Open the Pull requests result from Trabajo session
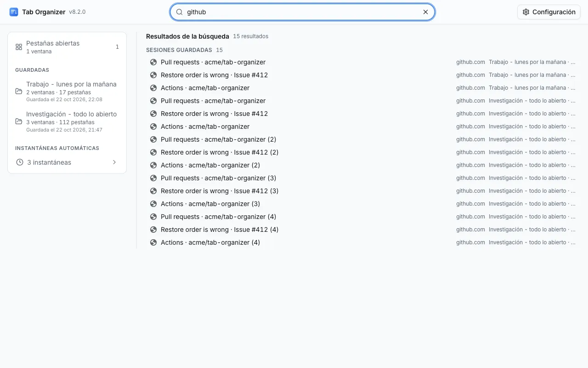 [x=362, y=62]
